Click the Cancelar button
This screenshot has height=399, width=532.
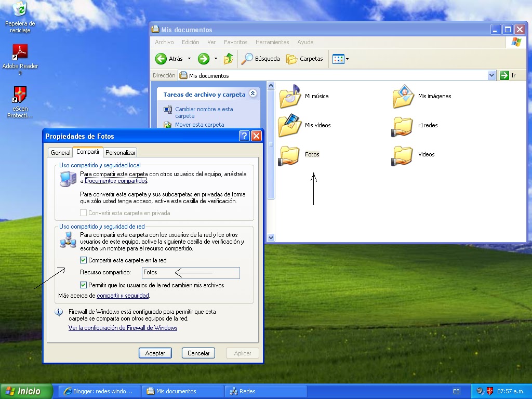(198, 353)
